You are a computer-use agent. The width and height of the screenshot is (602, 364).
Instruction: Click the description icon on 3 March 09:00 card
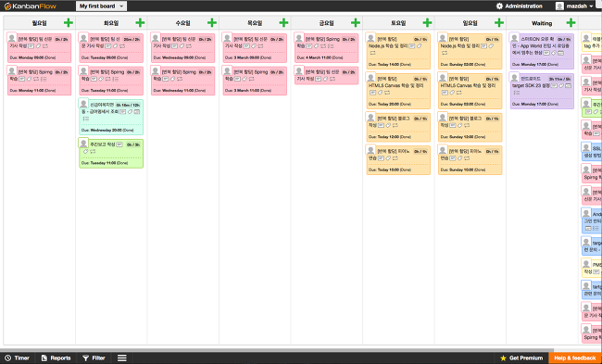point(246,46)
